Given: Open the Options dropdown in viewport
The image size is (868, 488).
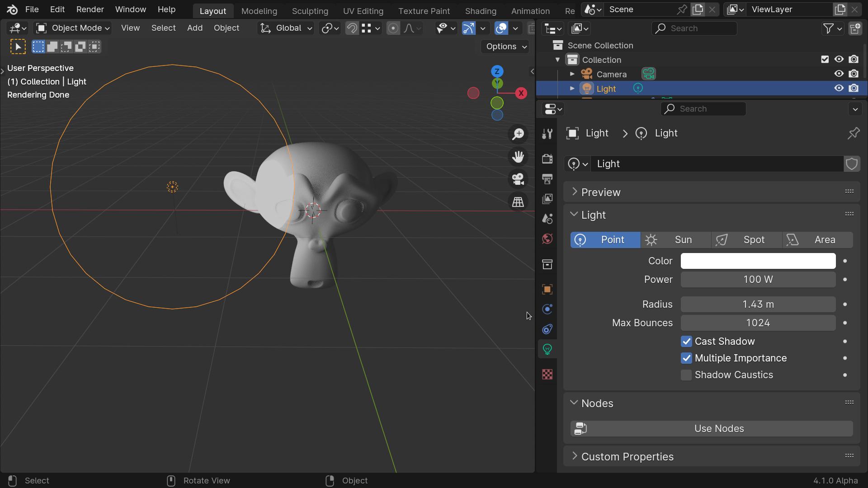Looking at the screenshot, I should pyautogui.click(x=505, y=47).
